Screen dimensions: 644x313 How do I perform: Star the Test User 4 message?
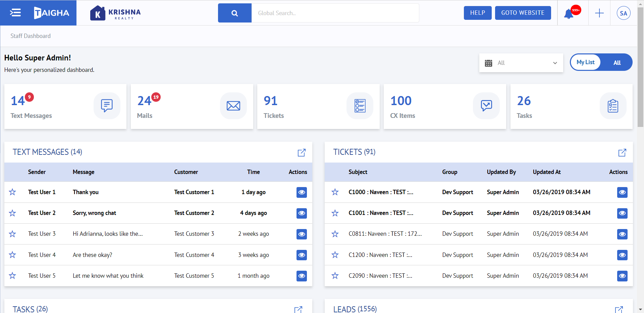(x=12, y=255)
